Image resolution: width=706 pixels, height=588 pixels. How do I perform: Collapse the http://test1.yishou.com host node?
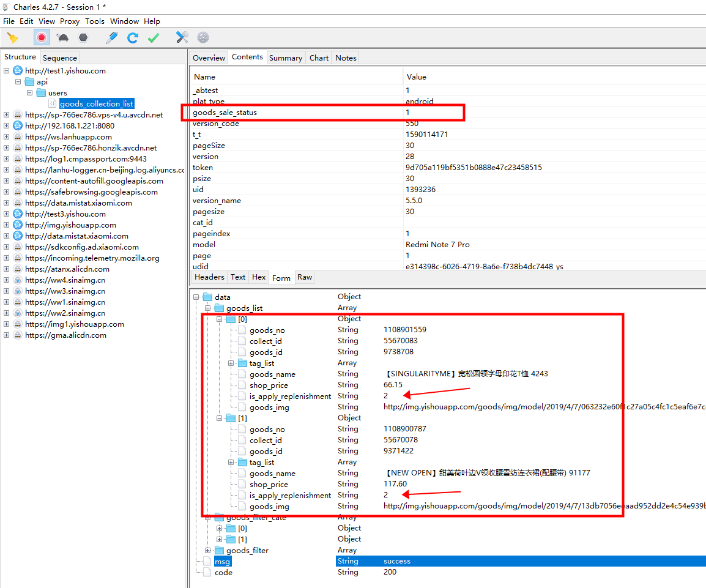pyautogui.click(x=6, y=71)
